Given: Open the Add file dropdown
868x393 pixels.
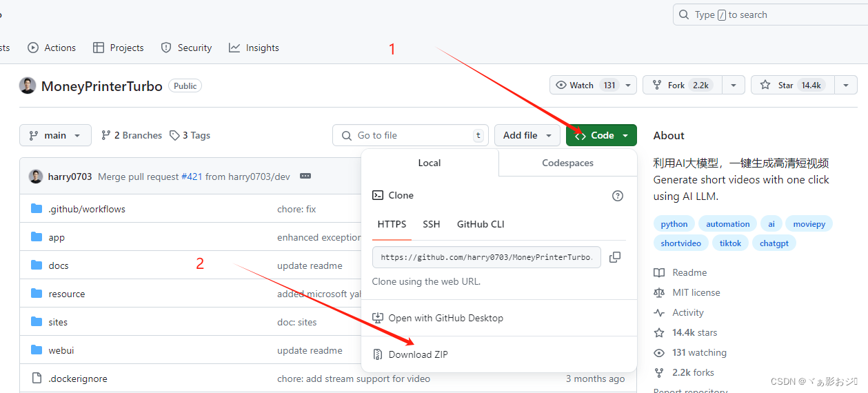Looking at the screenshot, I should [x=527, y=135].
